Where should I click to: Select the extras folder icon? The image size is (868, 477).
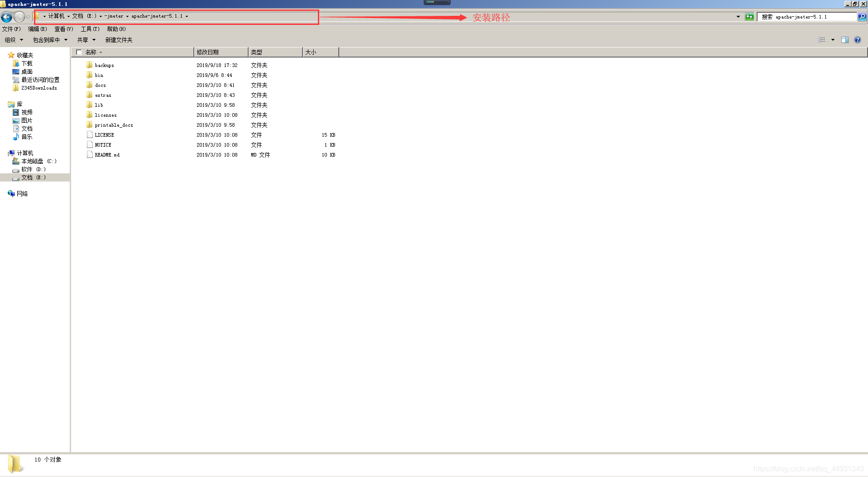[89, 95]
